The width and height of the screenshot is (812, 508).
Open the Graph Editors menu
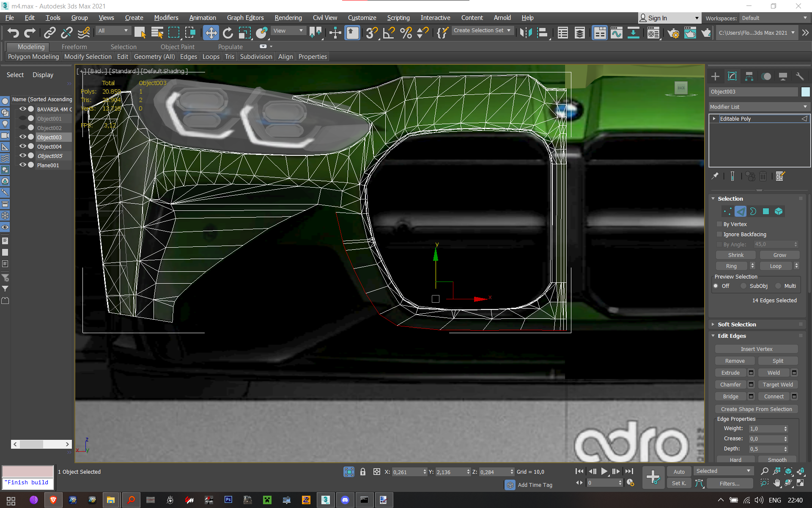click(x=245, y=18)
